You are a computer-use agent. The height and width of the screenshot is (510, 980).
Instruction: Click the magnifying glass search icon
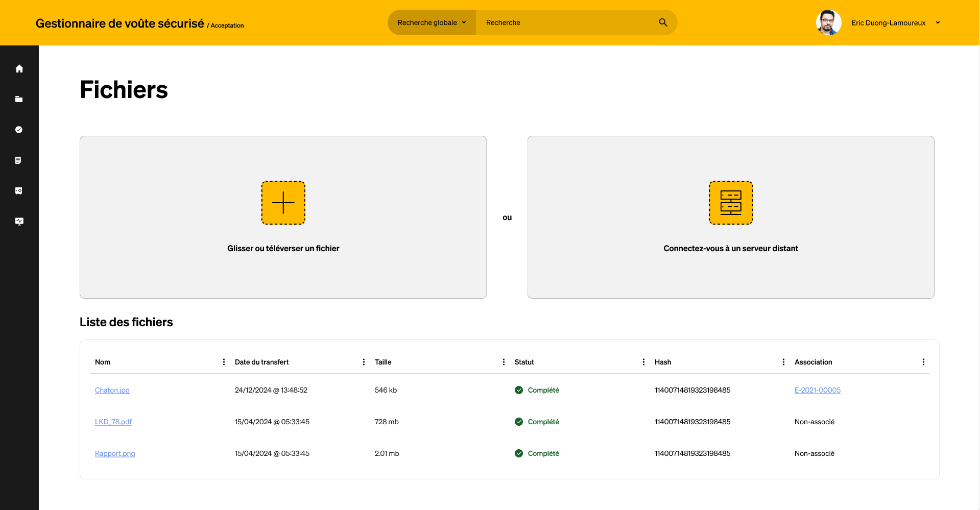point(663,22)
